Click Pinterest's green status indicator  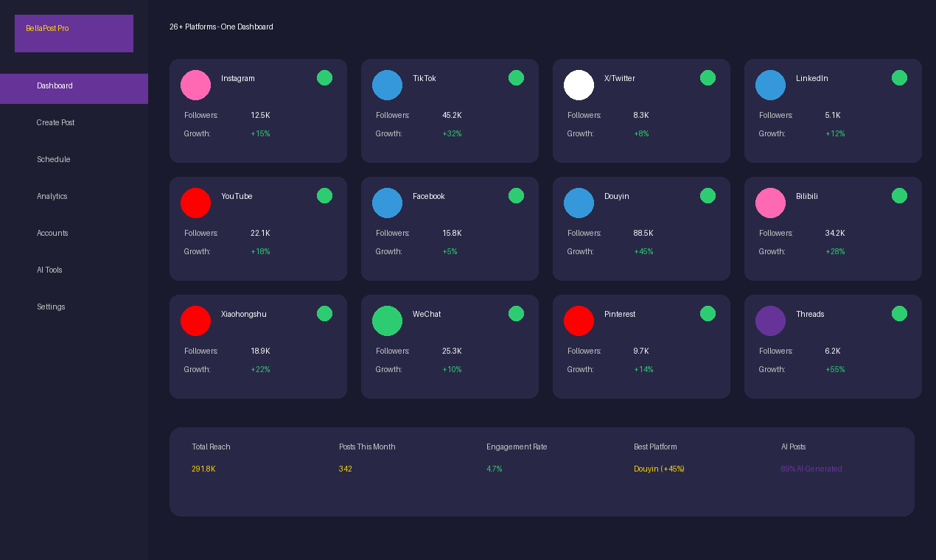[x=708, y=313]
